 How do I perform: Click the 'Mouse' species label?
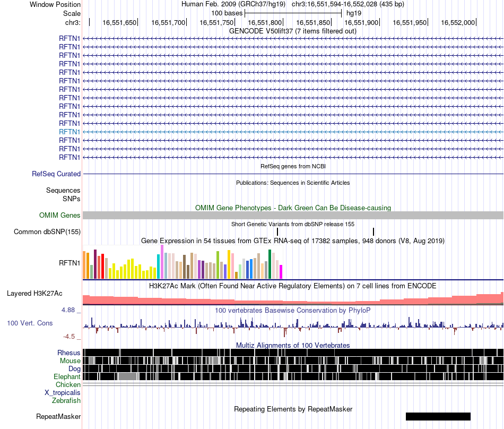click(70, 361)
